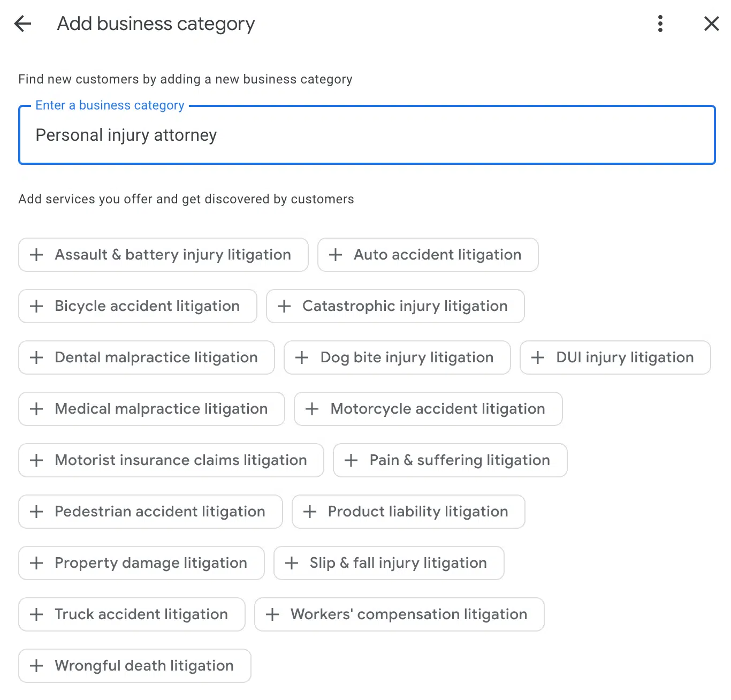Add Pedestrian accident litigation service

pos(150,512)
